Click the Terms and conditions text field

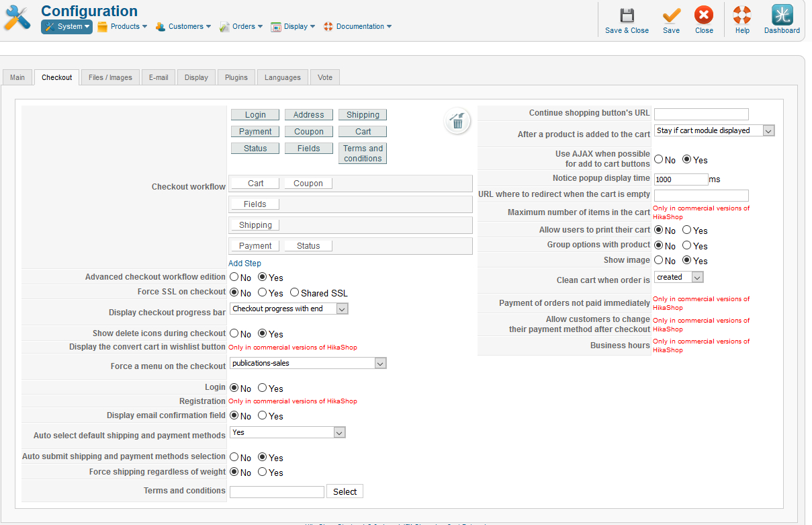click(277, 492)
